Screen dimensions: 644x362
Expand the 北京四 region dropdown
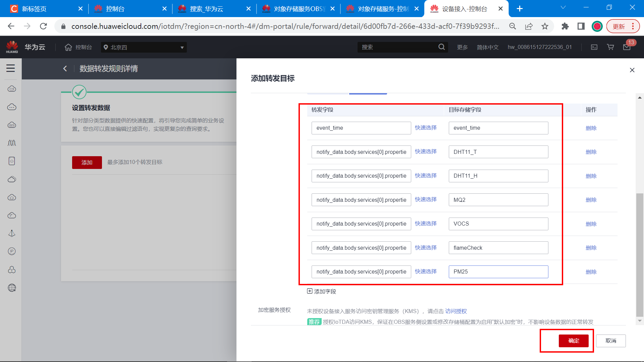tap(144, 47)
